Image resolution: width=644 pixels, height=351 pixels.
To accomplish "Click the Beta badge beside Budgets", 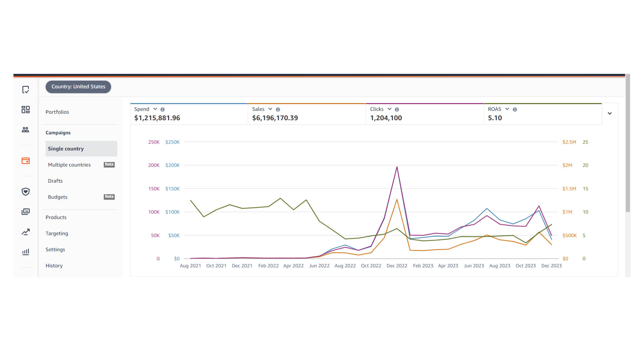I will click(109, 197).
